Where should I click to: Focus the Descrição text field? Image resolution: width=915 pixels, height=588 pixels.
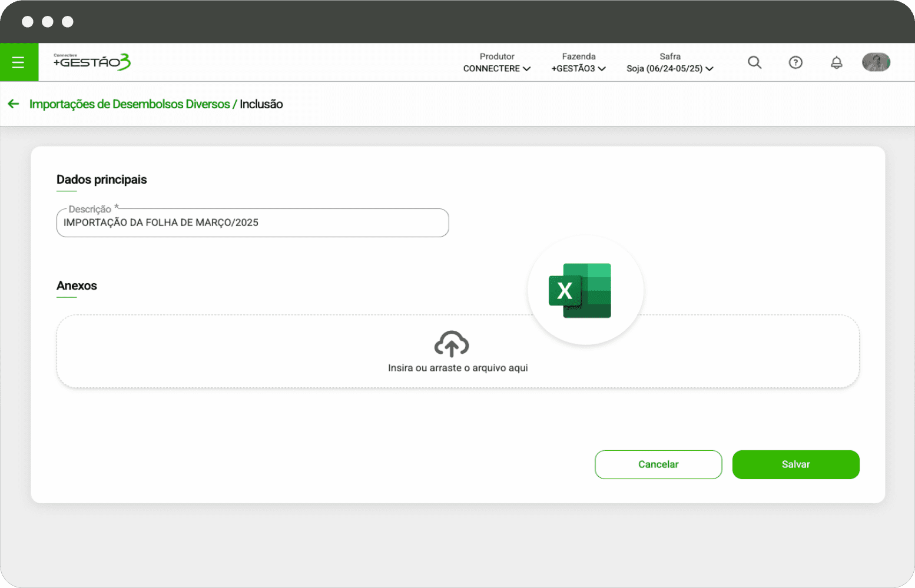253,223
